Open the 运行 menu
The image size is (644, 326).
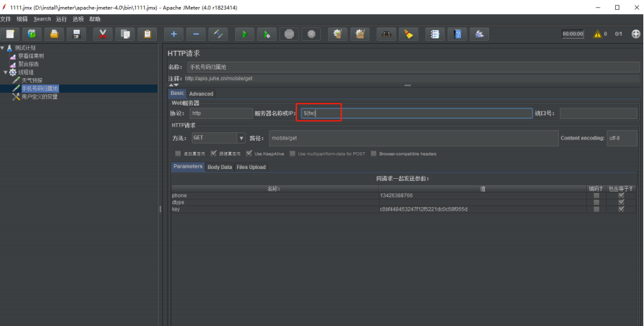[x=61, y=19]
